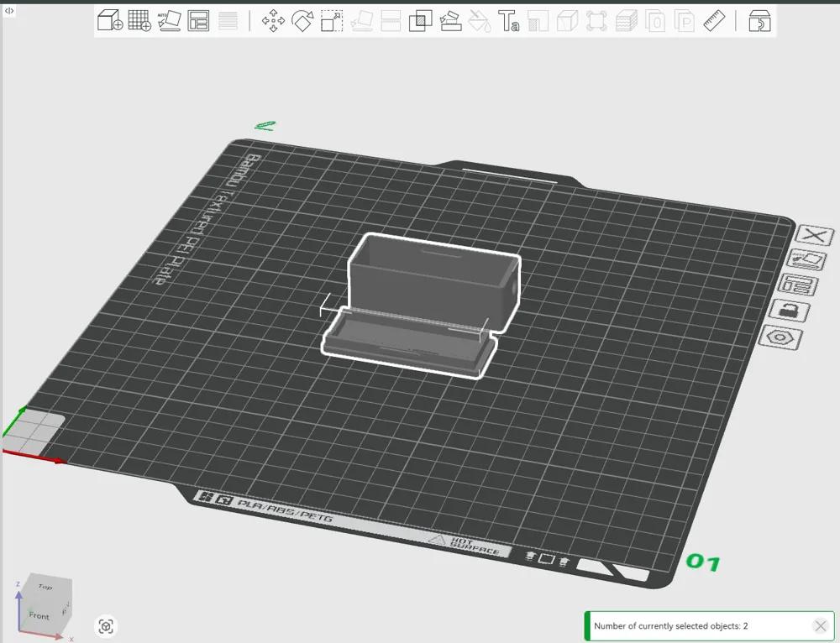Click the greyed-out Cut tool icon
The height and width of the screenshot is (643, 840).
(x=391, y=21)
